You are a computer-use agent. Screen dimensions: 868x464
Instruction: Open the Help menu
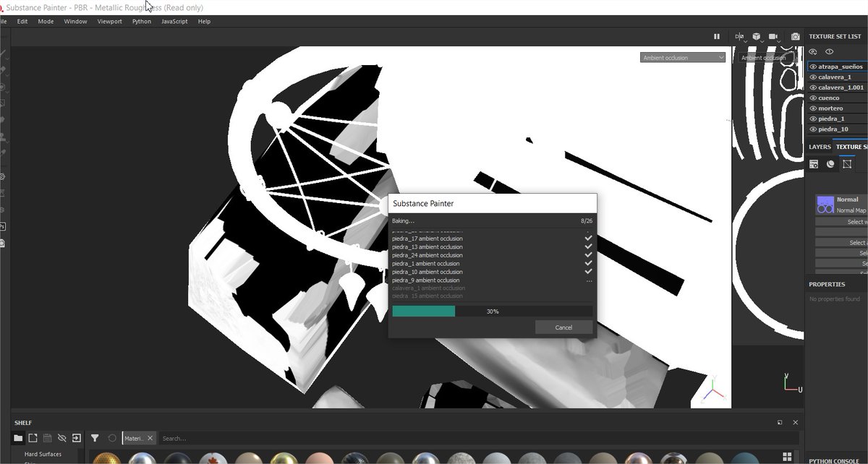(x=204, y=21)
